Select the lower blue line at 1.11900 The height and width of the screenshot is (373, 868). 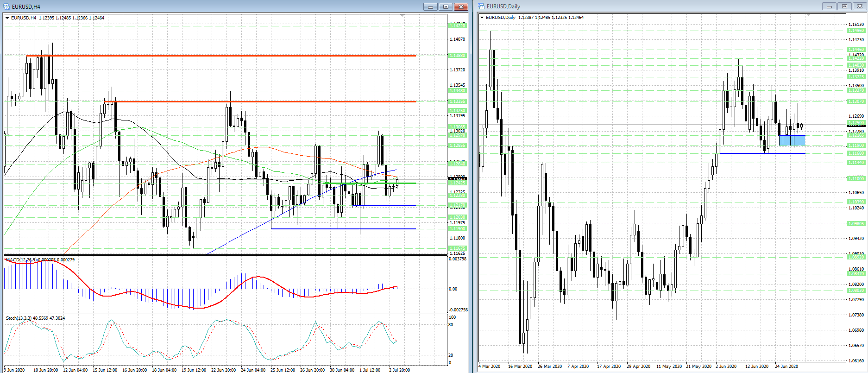pos(343,229)
